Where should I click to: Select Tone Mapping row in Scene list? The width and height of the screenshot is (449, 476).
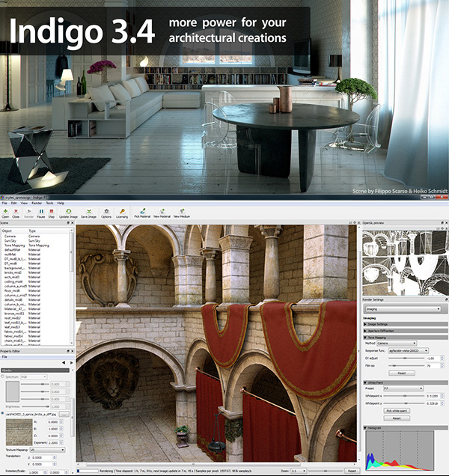[x=37, y=245]
